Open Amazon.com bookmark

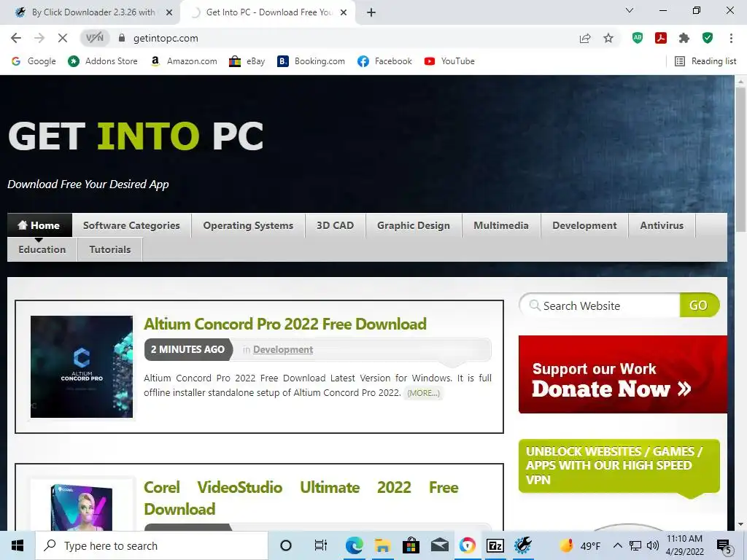(x=183, y=61)
